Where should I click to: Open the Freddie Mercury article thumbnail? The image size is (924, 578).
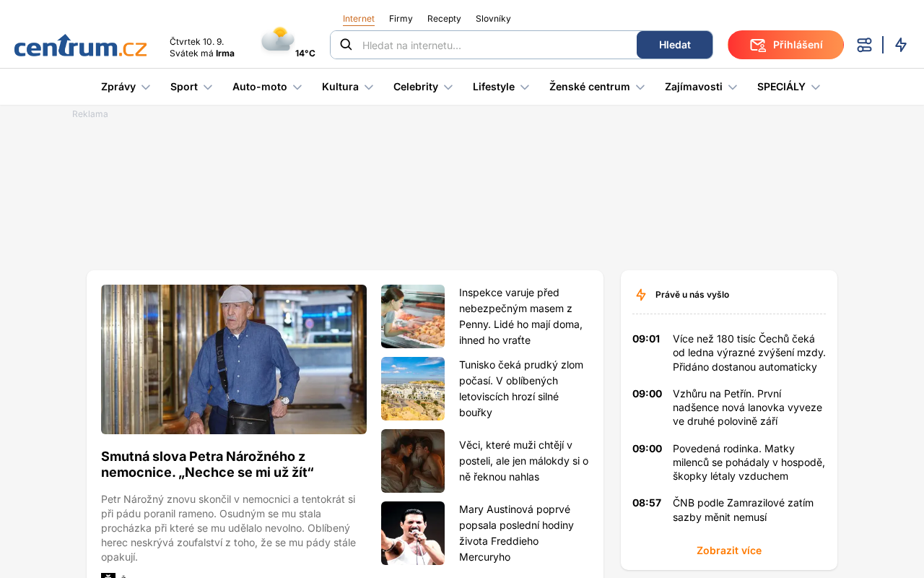[413, 533]
